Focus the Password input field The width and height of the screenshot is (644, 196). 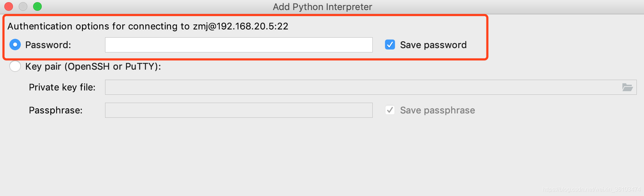pos(239,45)
